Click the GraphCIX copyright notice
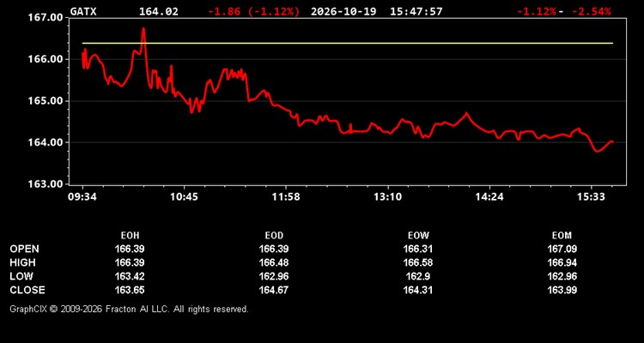This screenshot has width=644, height=343. pos(129,309)
